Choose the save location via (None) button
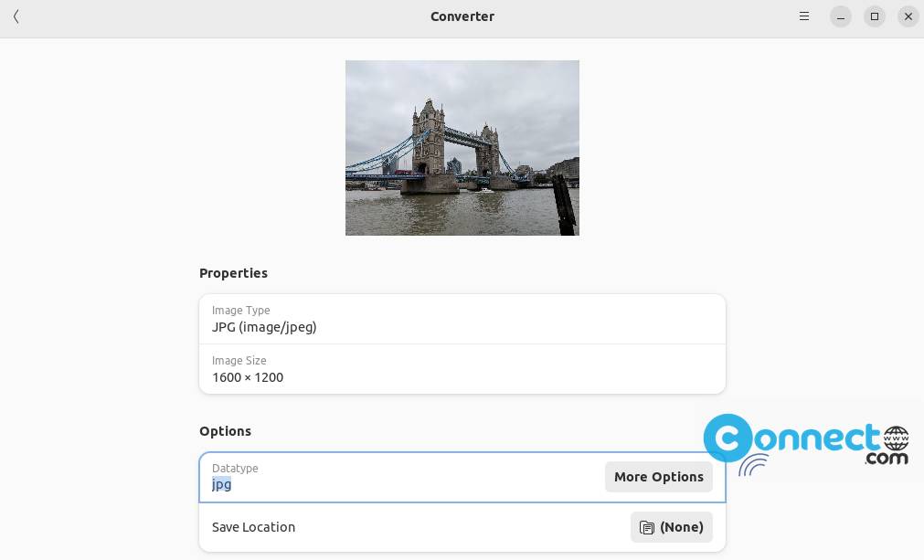 pyautogui.click(x=672, y=527)
